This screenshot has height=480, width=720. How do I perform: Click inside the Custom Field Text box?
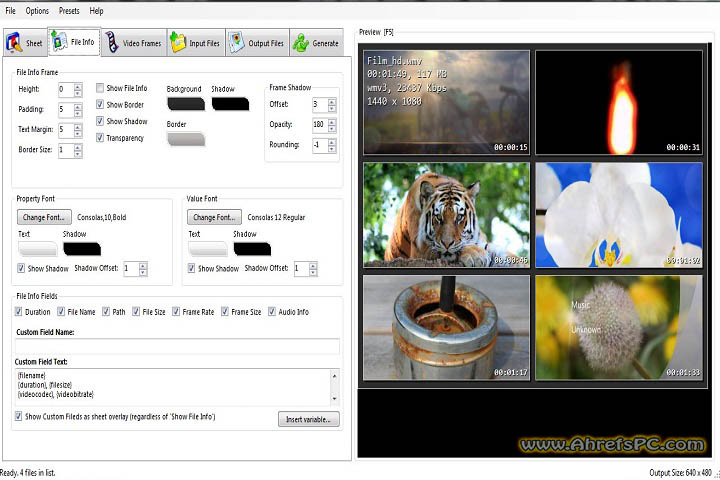(x=173, y=387)
